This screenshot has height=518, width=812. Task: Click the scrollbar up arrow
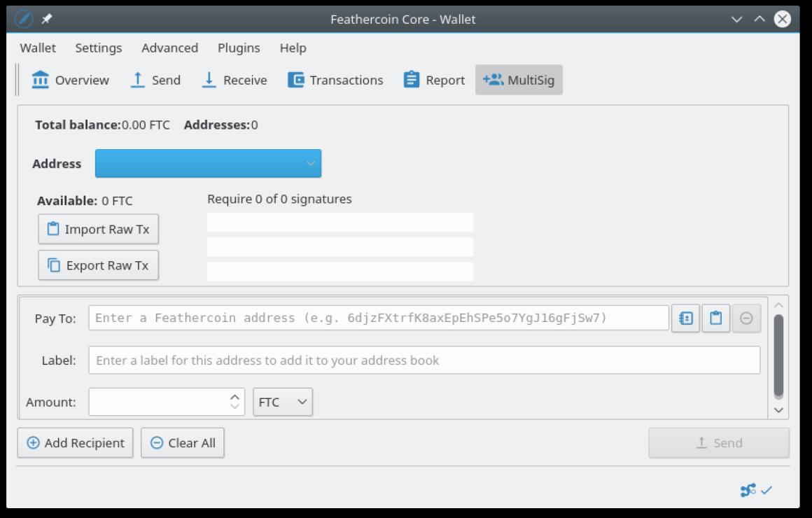click(778, 304)
